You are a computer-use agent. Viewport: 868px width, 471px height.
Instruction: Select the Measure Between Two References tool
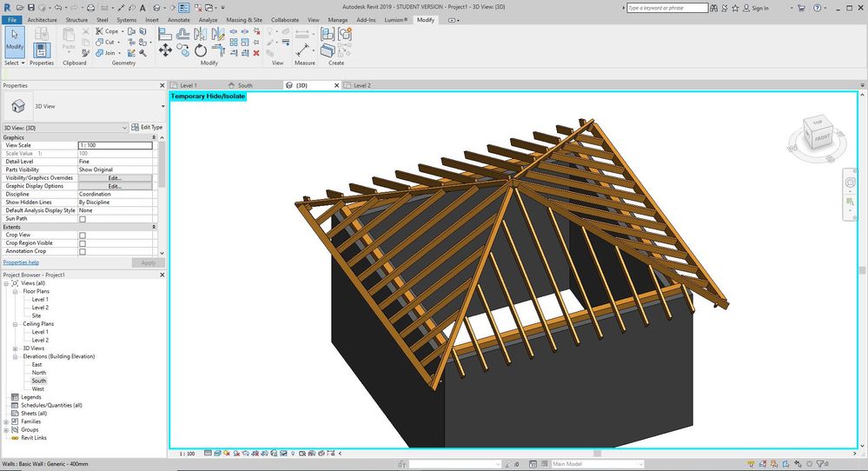[x=302, y=50]
